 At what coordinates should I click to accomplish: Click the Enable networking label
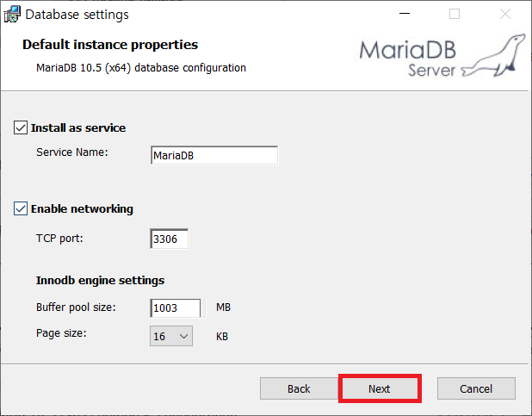click(x=82, y=208)
